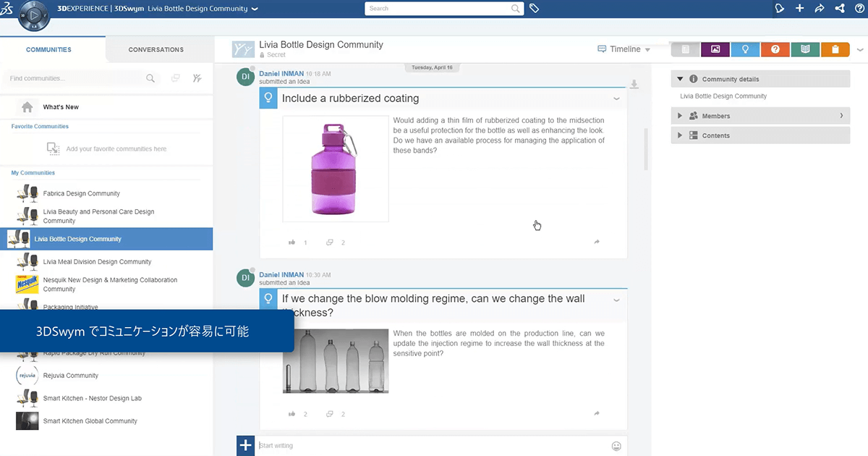Open Daniel INMAN profile on 10:18 post
The width and height of the screenshot is (868, 456).
(281, 74)
